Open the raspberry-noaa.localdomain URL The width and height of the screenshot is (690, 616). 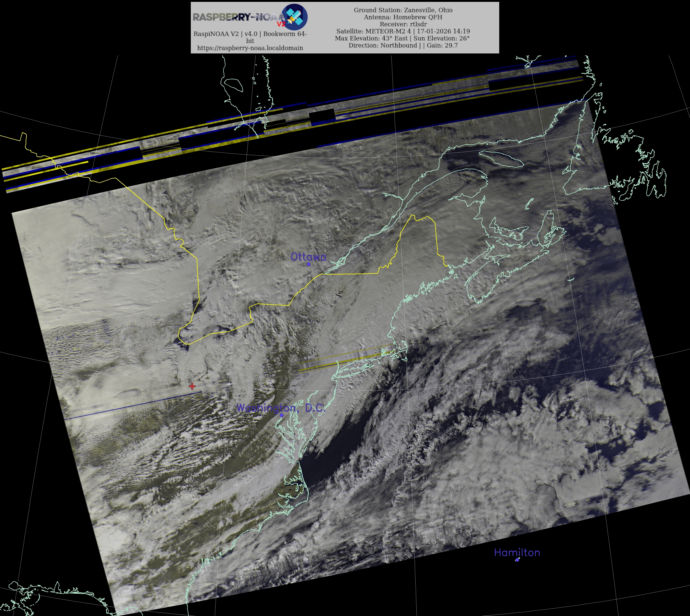[250, 48]
